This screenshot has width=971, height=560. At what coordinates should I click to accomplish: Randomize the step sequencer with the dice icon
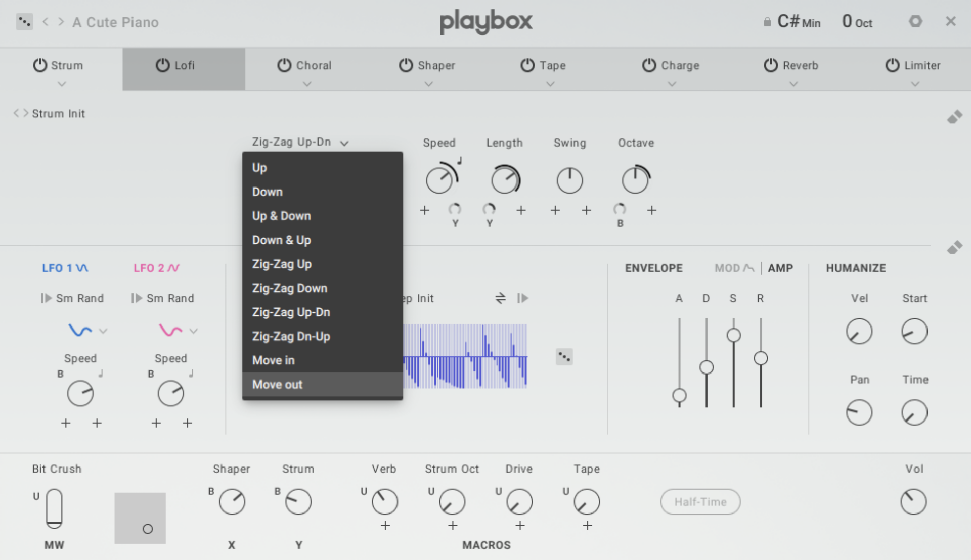point(564,357)
